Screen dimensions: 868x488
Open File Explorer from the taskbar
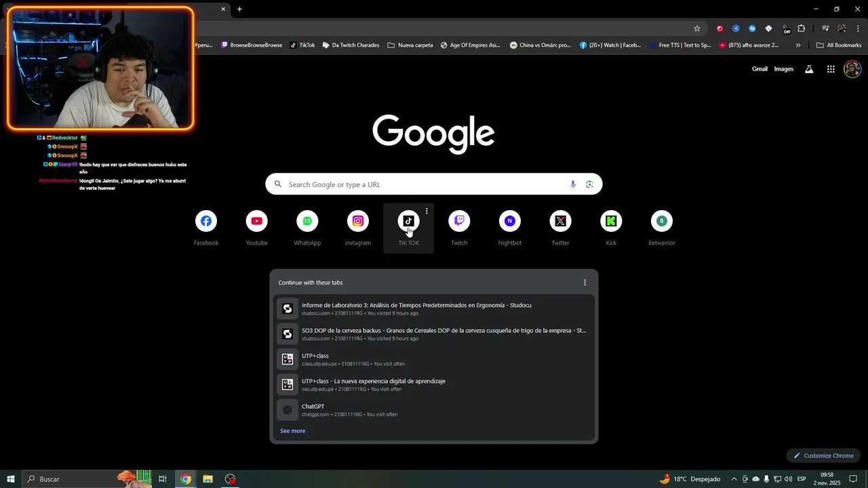[x=208, y=479]
